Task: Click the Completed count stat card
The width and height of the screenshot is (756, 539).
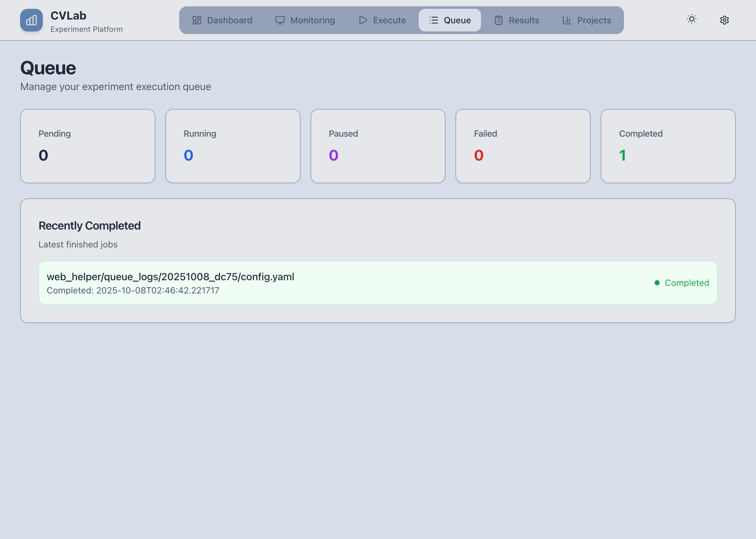Action: 668,146
